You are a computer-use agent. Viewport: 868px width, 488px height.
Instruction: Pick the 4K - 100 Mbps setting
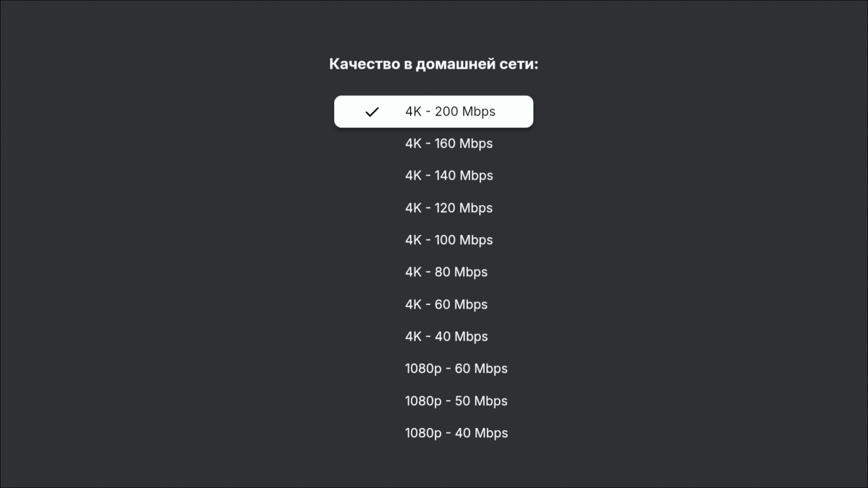click(x=448, y=239)
